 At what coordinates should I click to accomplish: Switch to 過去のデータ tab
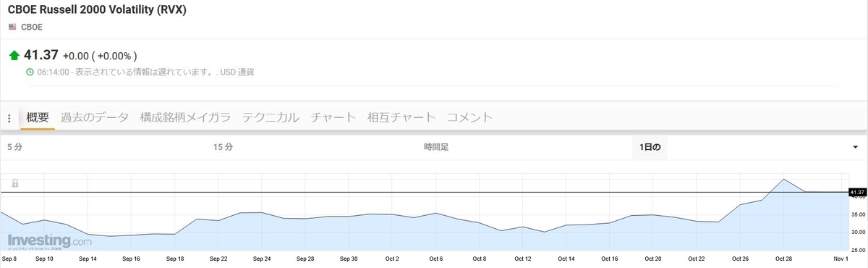pyautogui.click(x=95, y=117)
